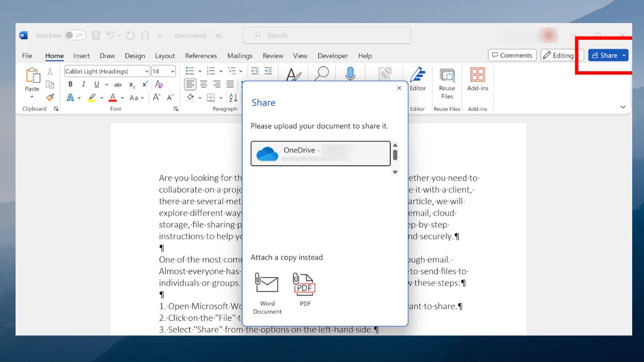Justify the paragraph text
The width and height of the screenshot is (644, 362).
click(230, 84)
